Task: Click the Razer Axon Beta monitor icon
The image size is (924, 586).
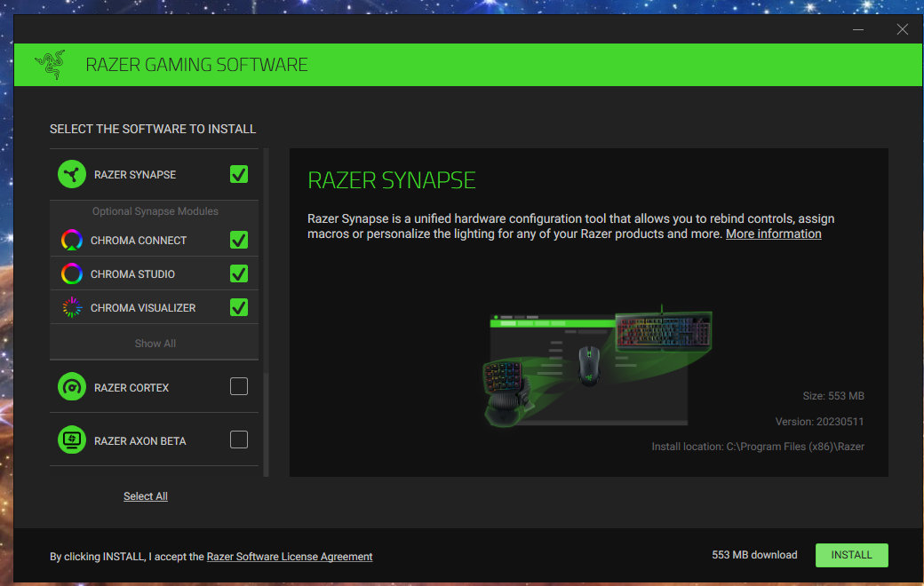Action: [72, 439]
